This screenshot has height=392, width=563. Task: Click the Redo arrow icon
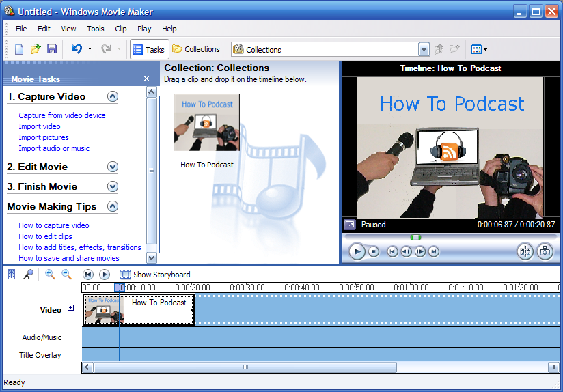tap(107, 48)
